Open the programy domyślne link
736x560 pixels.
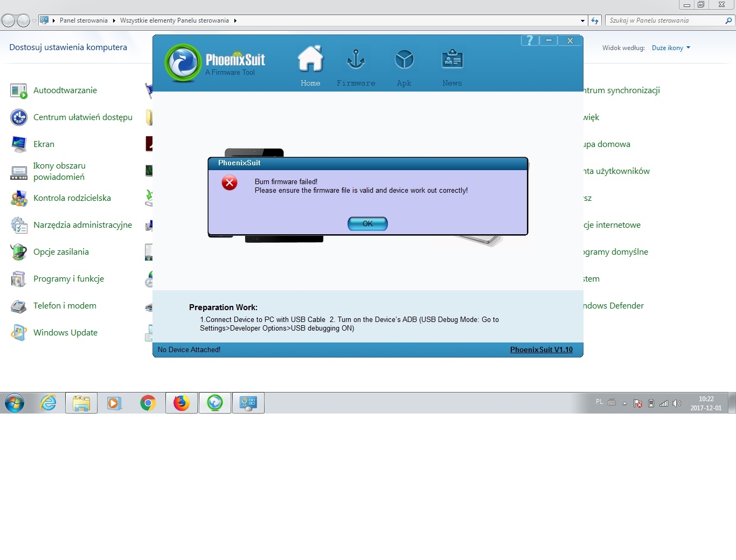[x=616, y=252]
